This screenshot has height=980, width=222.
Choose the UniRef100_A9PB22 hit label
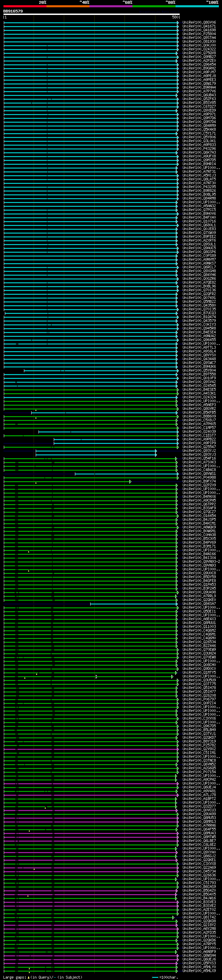point(199,439)
